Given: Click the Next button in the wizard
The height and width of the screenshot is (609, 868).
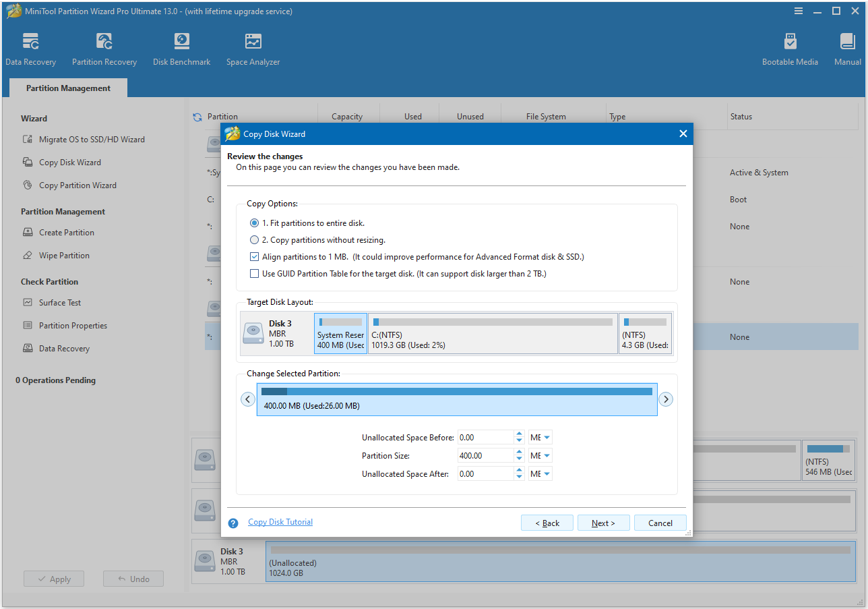Looking at the screenshot, I should pos(603,523).
